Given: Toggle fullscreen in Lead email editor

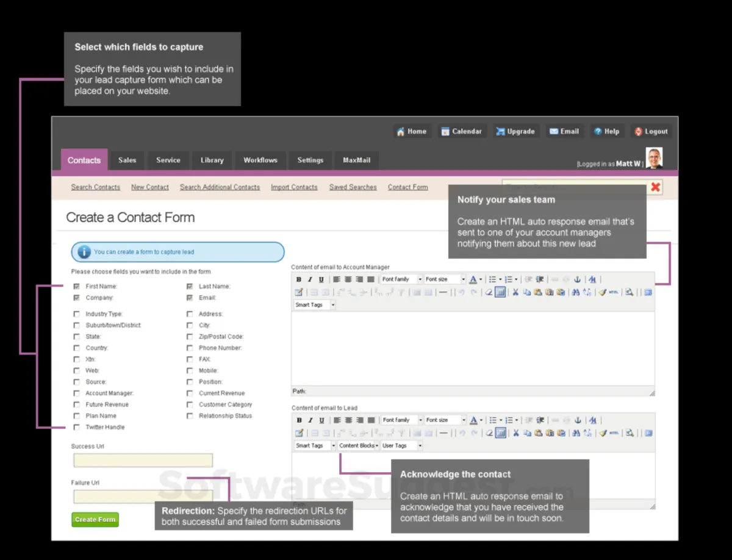Looking at the screenshot, I should pos(648,433).
